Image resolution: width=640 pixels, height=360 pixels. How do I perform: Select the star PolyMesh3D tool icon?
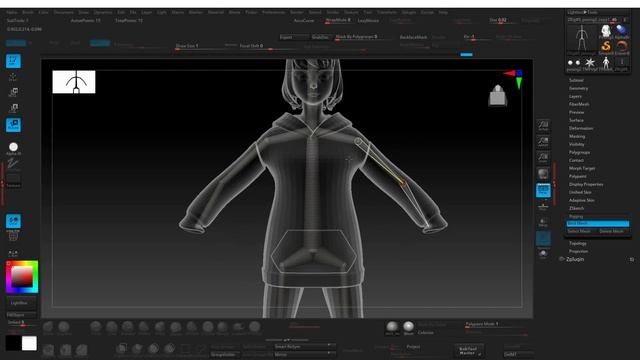[x=590, y=62]
